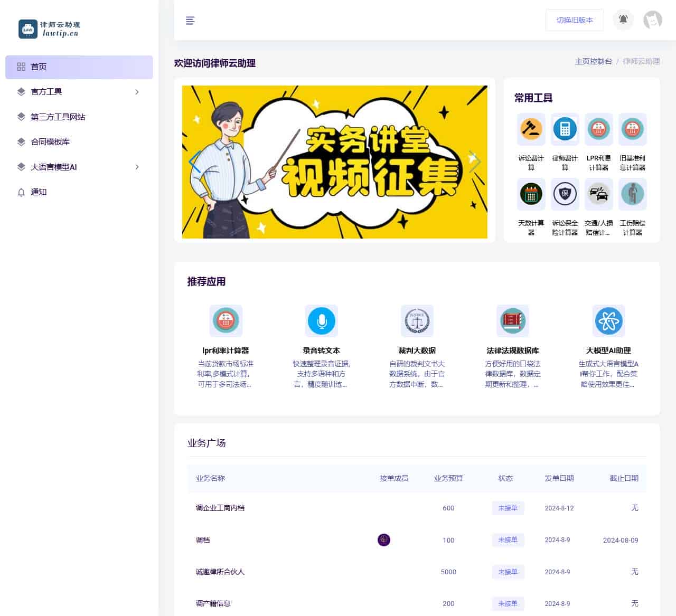676x616 pixels.
Task: Collapse the sidebar with the hamburger icon
Action: [x=190, y=21]
